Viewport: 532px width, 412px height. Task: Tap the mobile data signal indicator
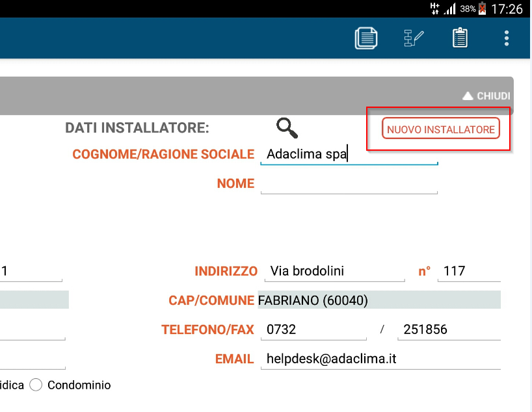pos(434,8)
